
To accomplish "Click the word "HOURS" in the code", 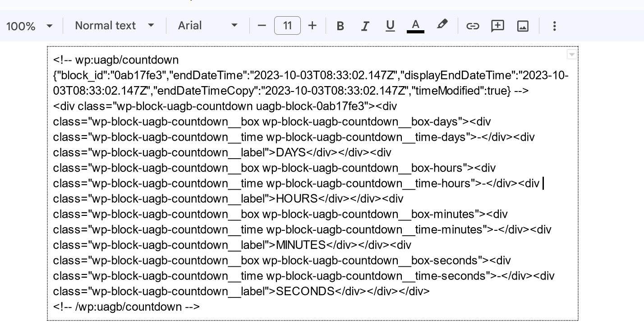I will point(297,199).
